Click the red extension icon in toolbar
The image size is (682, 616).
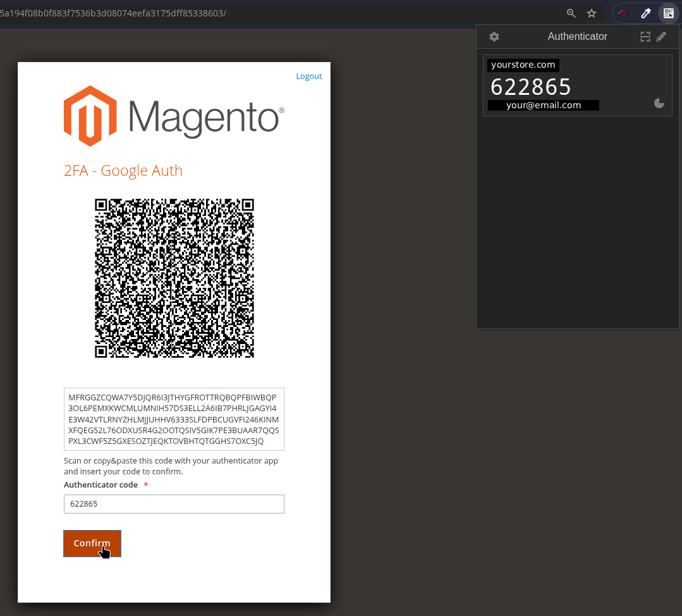[x=623, y=13]
